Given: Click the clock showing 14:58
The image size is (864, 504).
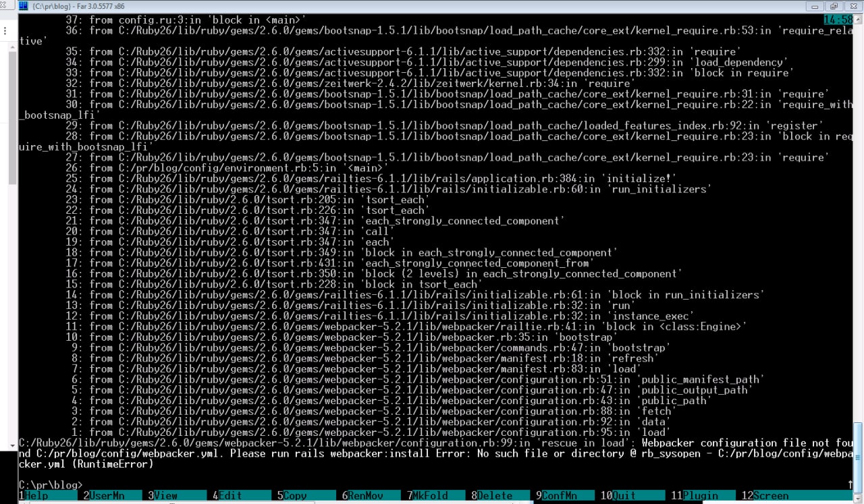Looking at the screenshot, I should (838, 20).
